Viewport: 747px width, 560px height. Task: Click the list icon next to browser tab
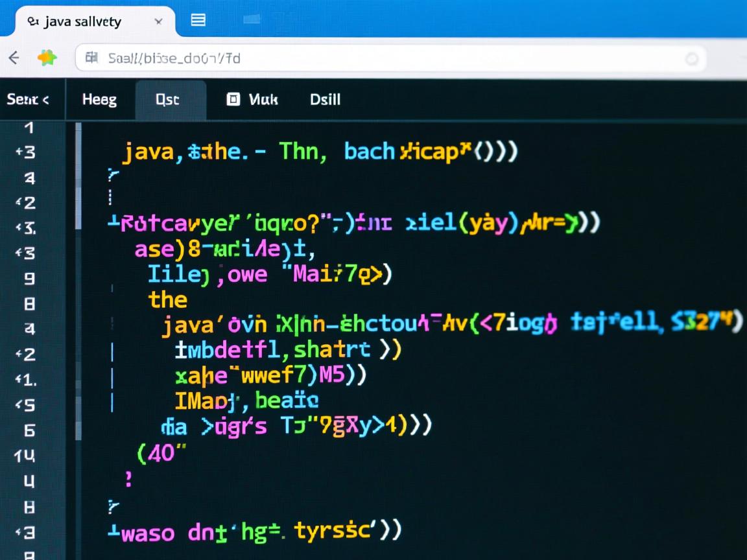[x=198, y=20]
